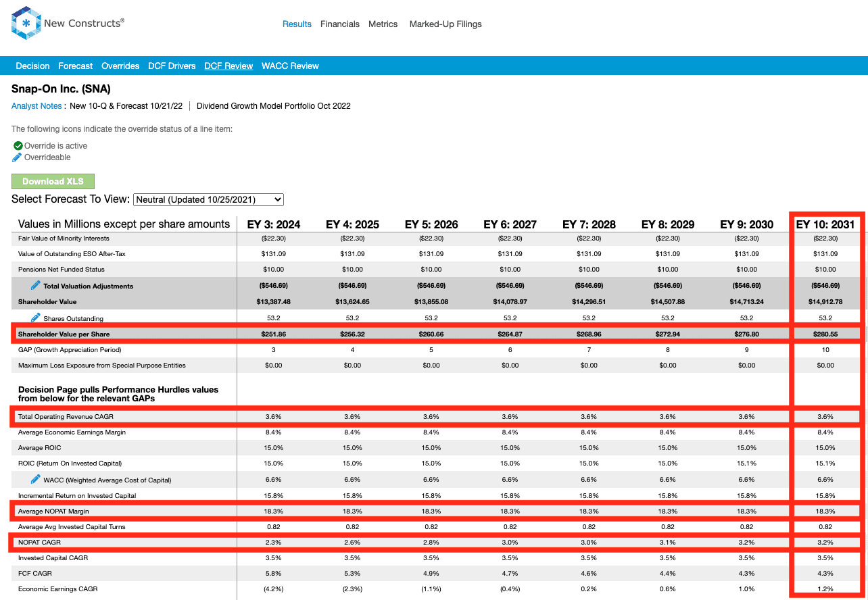Click the pencil icon beside Total Valuation Adjustments
868x600 pixels.
pyautogui.click(x=35, y=285)
